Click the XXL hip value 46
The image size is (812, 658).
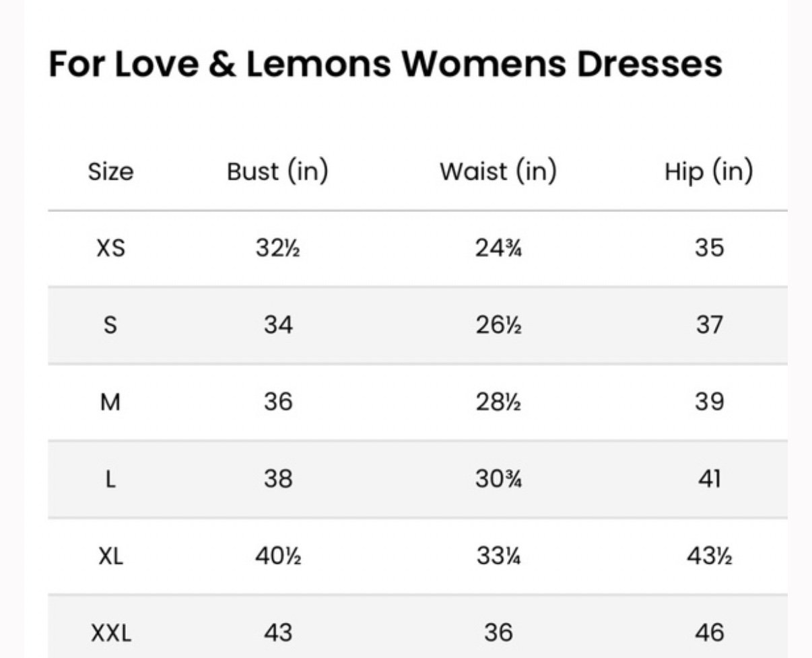point(709,633)
